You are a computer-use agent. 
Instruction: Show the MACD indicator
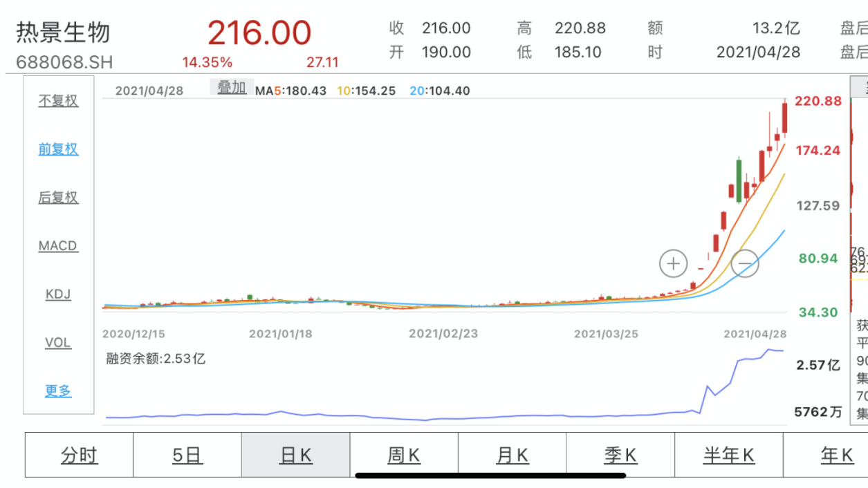pyautogui.click(x=58, y=246)
